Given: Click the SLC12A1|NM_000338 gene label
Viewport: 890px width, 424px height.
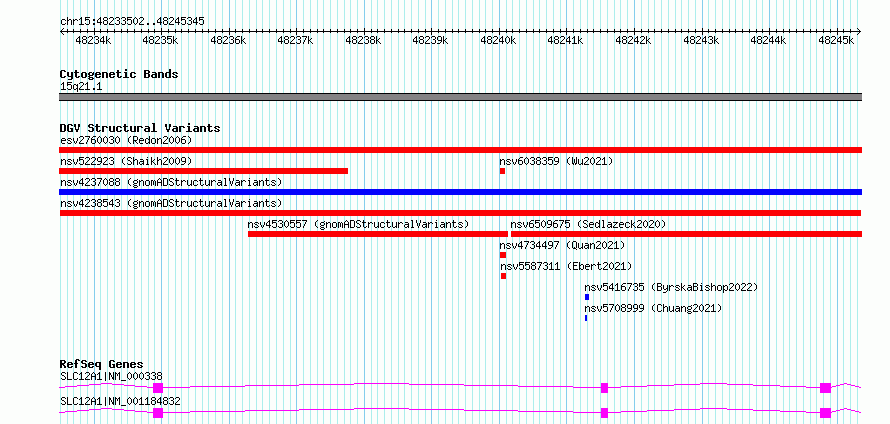Looking at the screenshot, I should pyautogui.click(x=111, y=376).
